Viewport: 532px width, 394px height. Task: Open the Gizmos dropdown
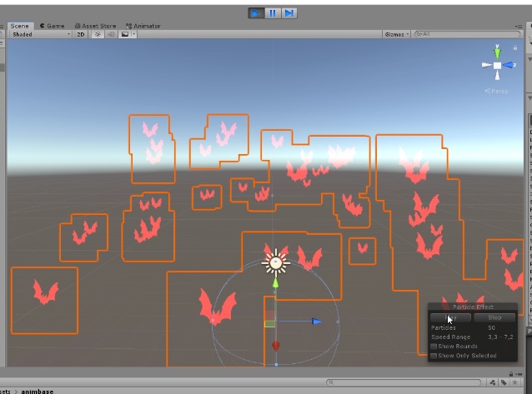pyautogui.click(x=396, y=34)
